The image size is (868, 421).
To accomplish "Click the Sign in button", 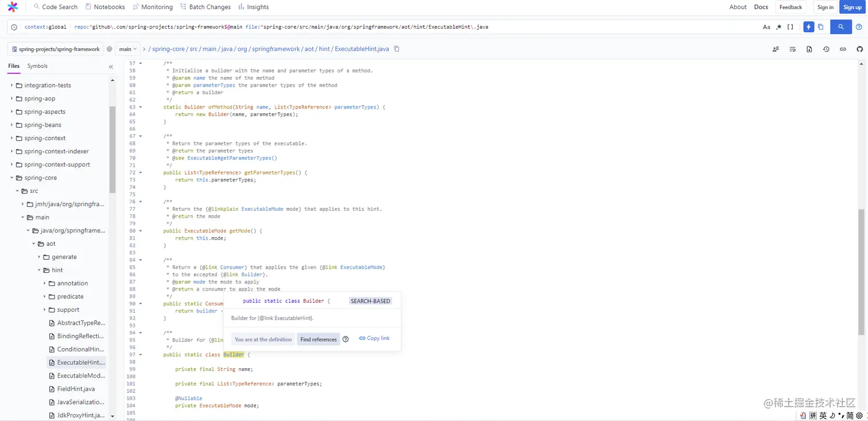I will pos(825,7).
